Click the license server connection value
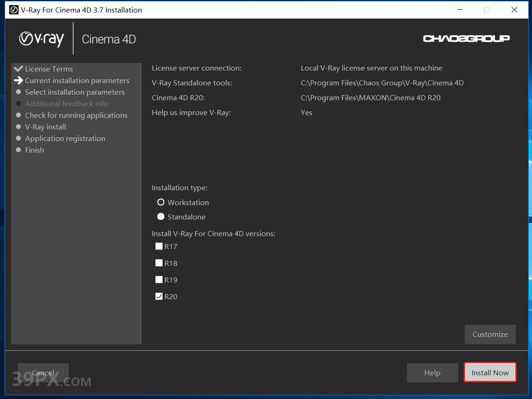This screenshot has height=399, width=532. tap(371, 68)
